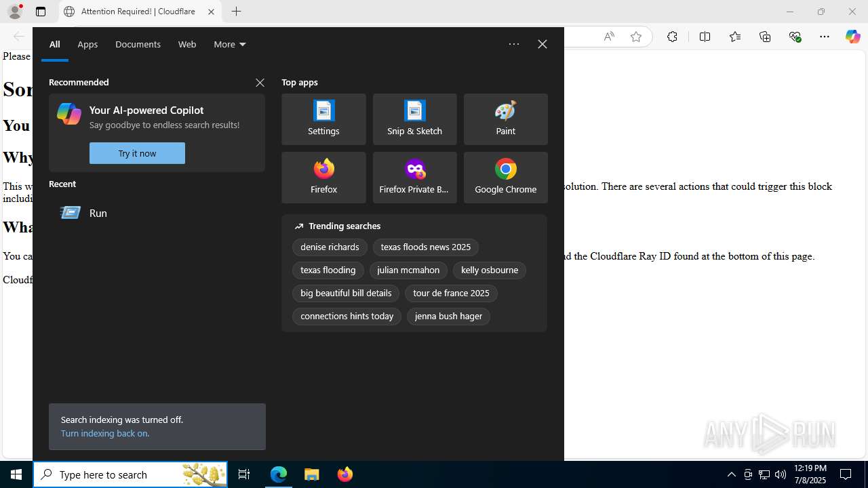This screenshot has height=488, width=868.
Task: Open Edge Extensions icon
Action: point(672,37)
